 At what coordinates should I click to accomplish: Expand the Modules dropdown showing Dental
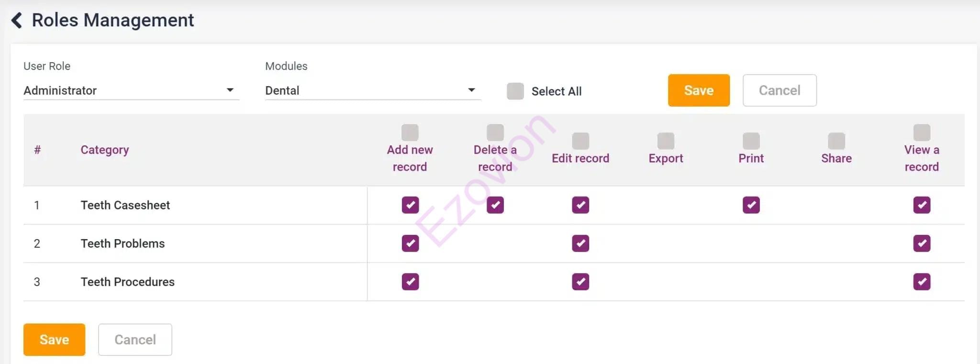[372, 90]
